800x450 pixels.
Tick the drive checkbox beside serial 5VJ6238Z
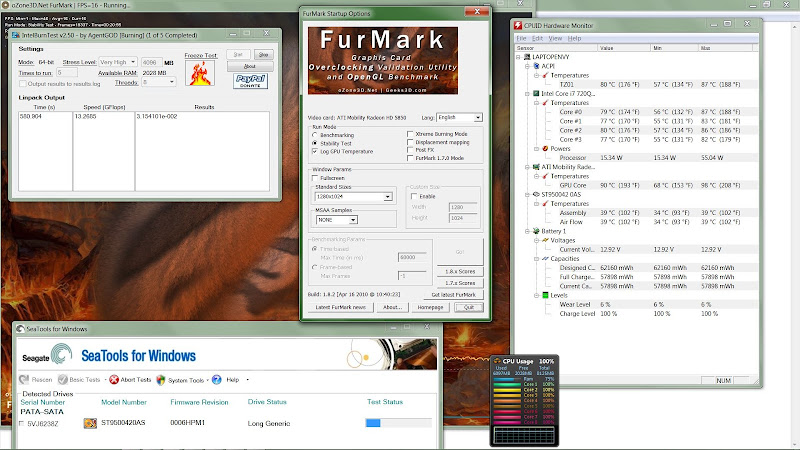[23, 424]
